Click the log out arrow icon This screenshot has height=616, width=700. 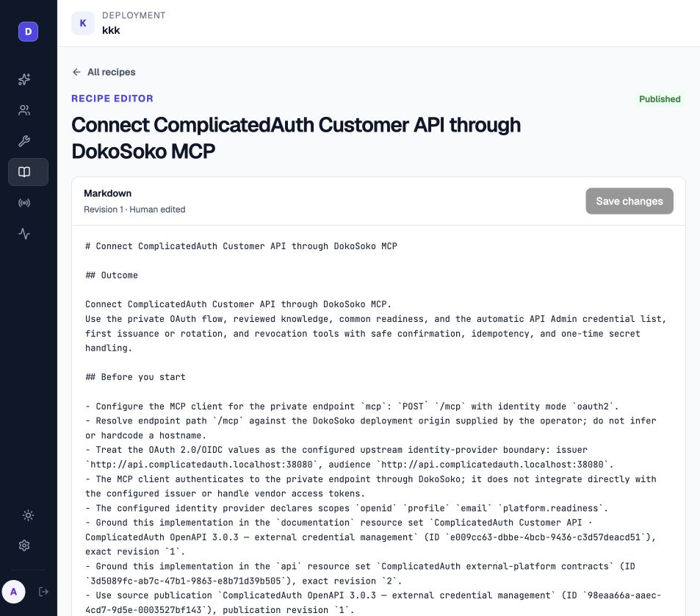(x=43, y=592)
